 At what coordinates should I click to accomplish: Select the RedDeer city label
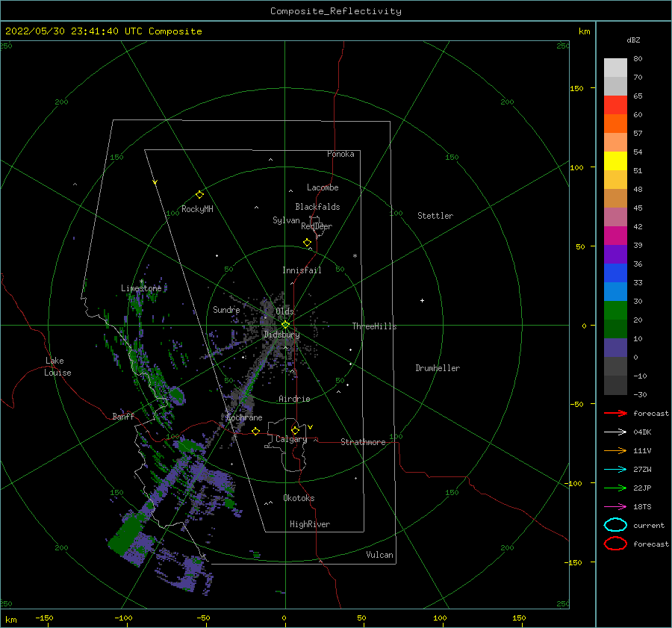317,226
